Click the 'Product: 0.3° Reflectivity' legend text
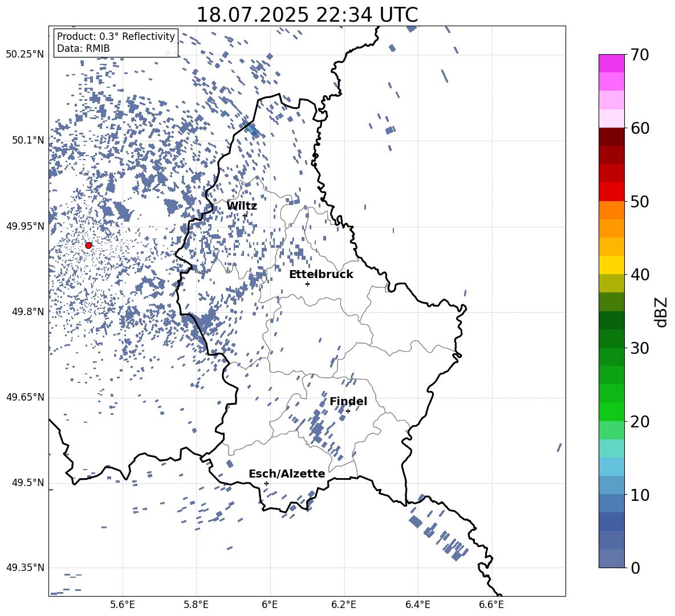Screen dimensions: 675x616 click(x=116, y=36)
